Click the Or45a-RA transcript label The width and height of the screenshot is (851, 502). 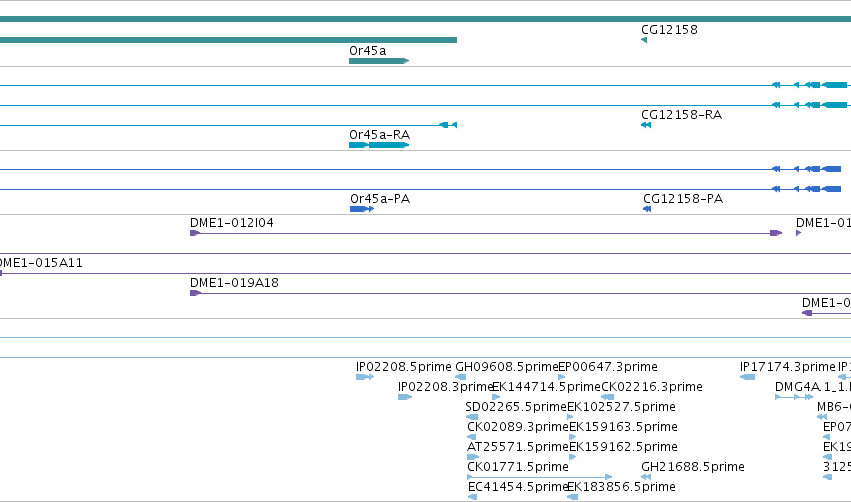[379, 135]
